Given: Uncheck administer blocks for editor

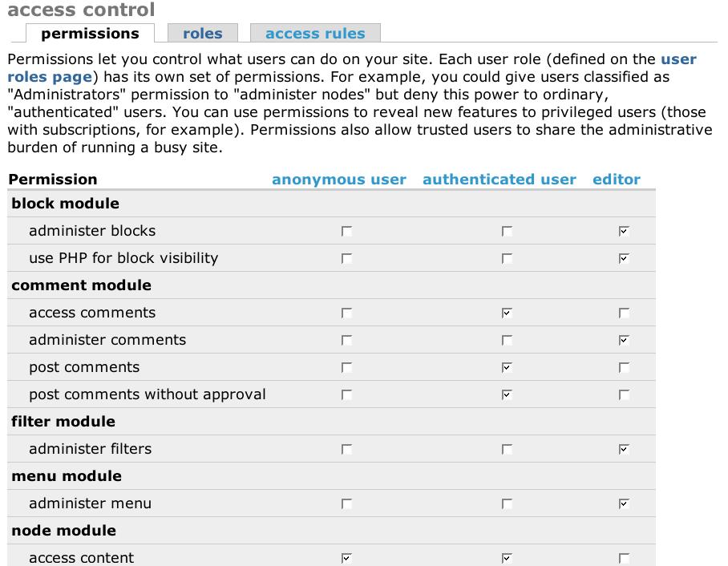Looking at the screenshot, I should (624, 232).
